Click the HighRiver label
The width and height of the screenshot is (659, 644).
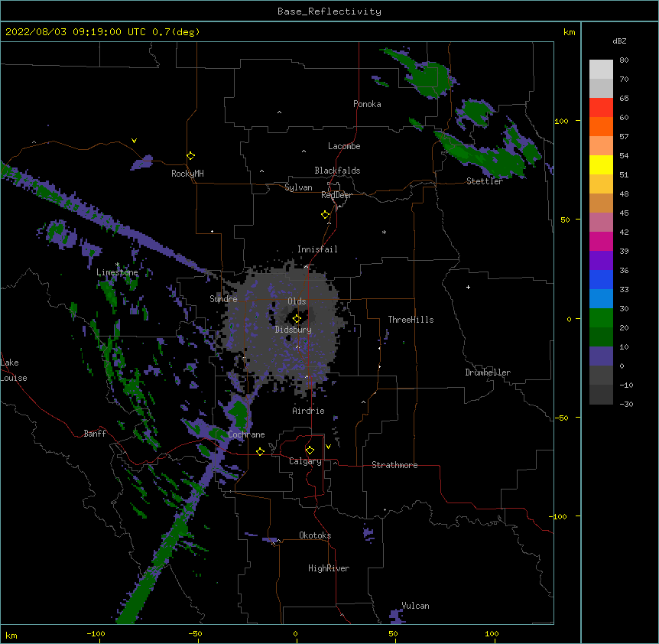coord(329,568)
